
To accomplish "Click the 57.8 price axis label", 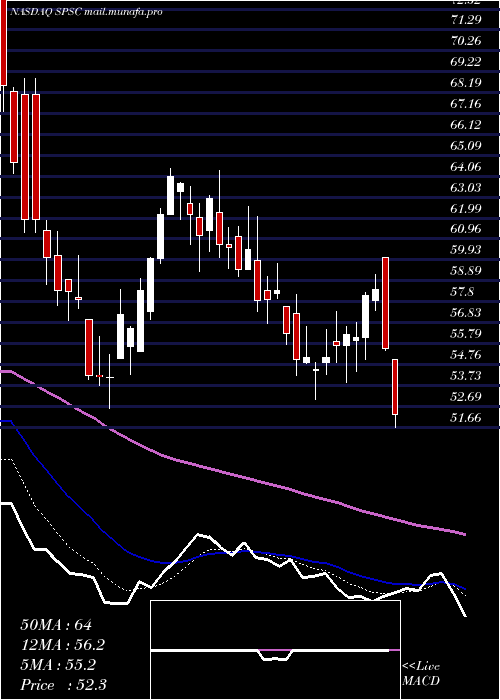I will [x=462, y=292].
